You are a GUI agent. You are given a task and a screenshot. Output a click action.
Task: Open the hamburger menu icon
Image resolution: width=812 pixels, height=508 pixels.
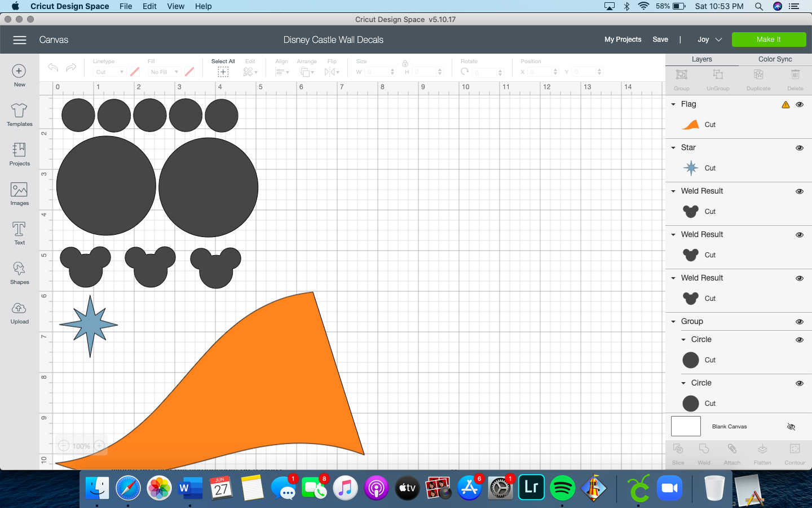pos(20,40)
